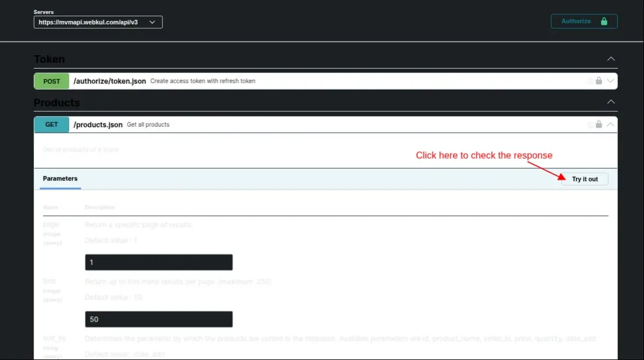Click the Authorize button
This screenshot has height=360, width=644.
[584, 22]
